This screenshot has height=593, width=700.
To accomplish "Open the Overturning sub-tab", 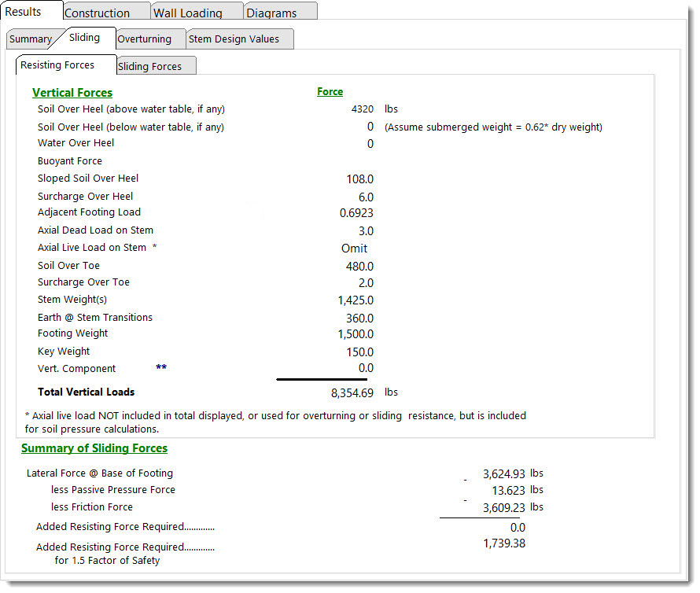I will [x=144, y=39].
